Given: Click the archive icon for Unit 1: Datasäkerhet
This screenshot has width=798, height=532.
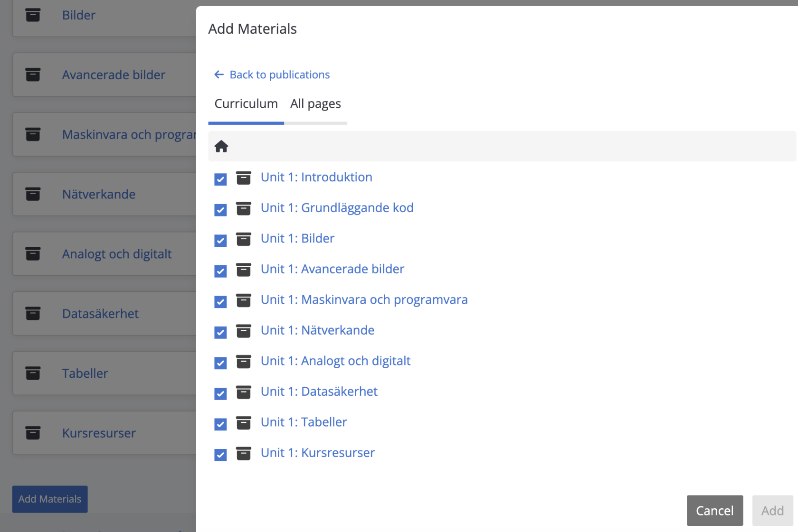Looking at the screenshot, I should point(244,392).
